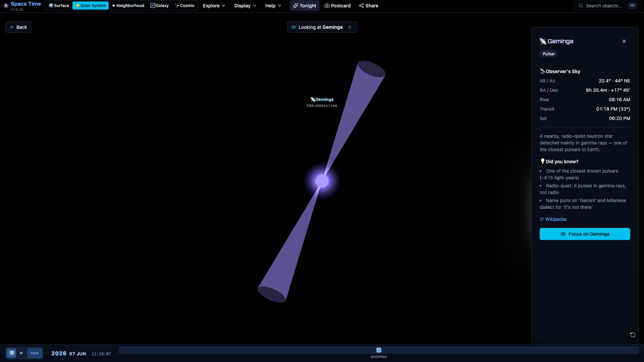Click the Space Time logo icon

pyautogui.click(x=6, y=6)
